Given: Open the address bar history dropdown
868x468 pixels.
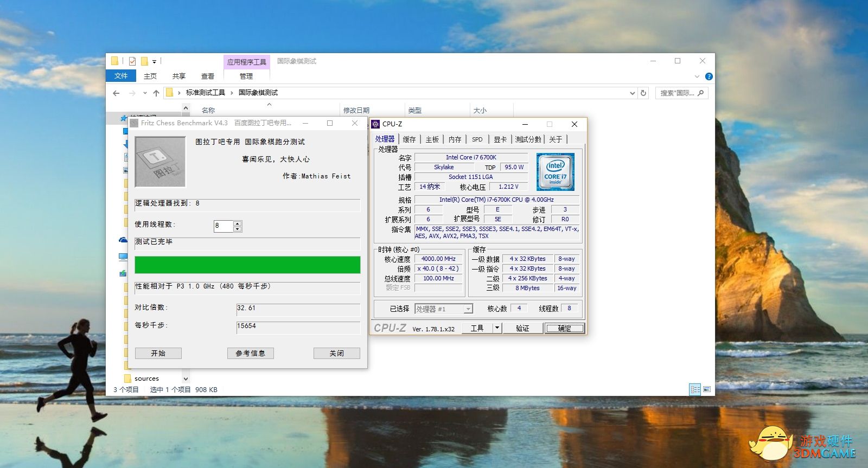Looking at the screenshot, I should (x=632, y=93).
